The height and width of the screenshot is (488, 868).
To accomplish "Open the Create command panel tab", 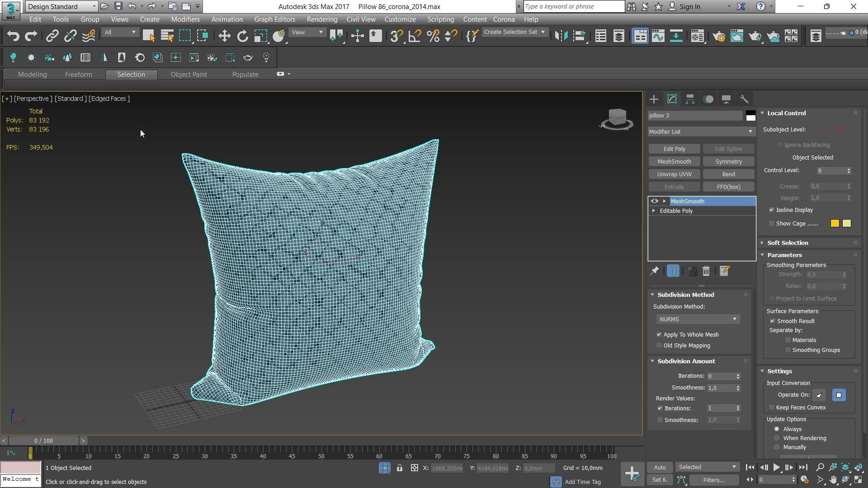I will point(654,99).
